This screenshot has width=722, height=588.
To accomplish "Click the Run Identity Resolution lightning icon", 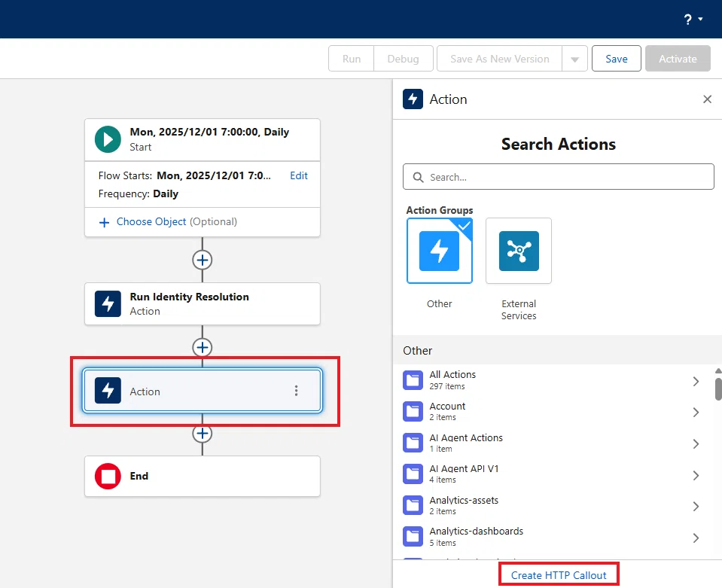I will click(x=108, y=304).
